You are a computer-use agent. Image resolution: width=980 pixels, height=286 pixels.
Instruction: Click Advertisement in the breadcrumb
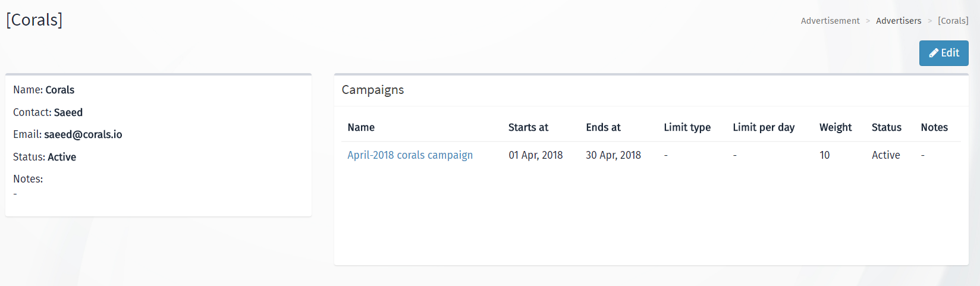coord(830,21)
